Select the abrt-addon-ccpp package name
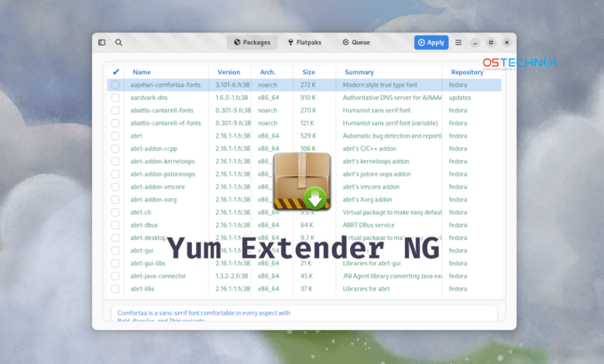This screenshot has width=604, height=364. [153, 148]
